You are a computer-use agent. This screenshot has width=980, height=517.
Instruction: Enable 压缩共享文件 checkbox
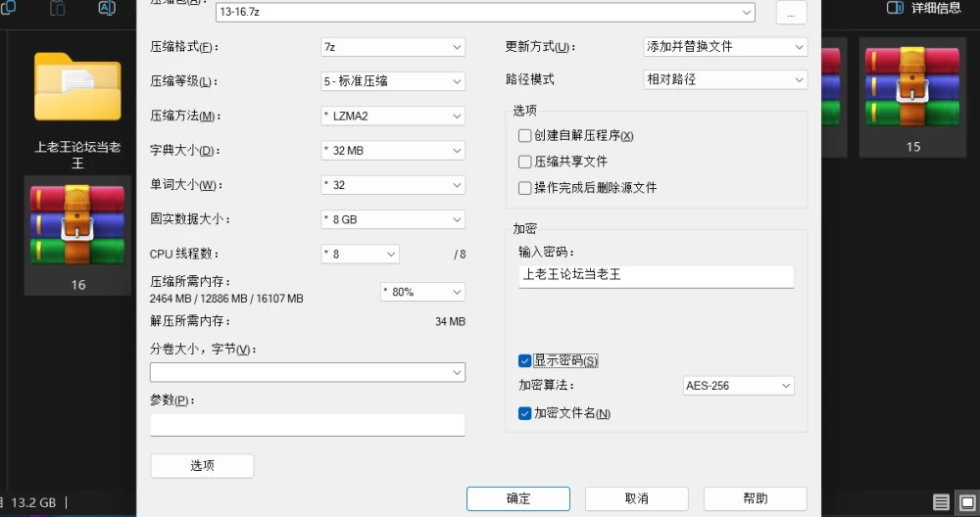[525, 162]
